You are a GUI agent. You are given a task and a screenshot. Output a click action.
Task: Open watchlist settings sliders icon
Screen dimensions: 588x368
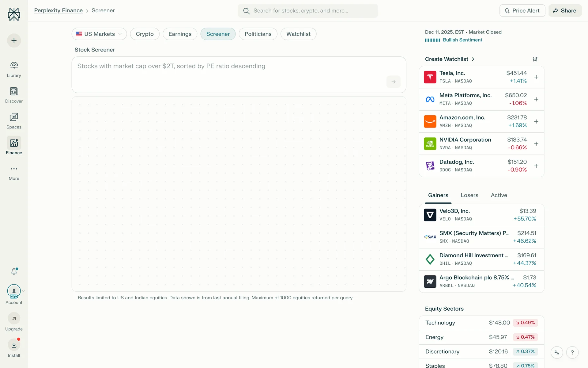535,59
